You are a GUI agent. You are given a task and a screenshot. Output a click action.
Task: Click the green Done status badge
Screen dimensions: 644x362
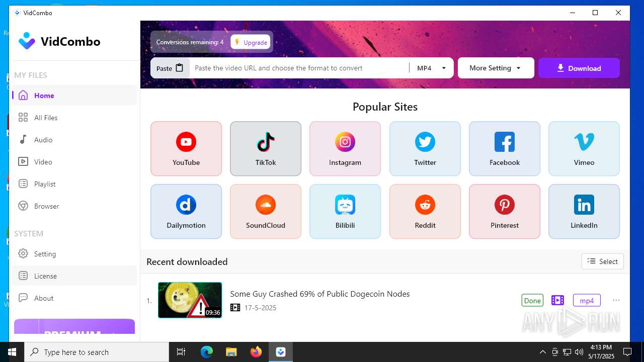(x=532, y=300)
